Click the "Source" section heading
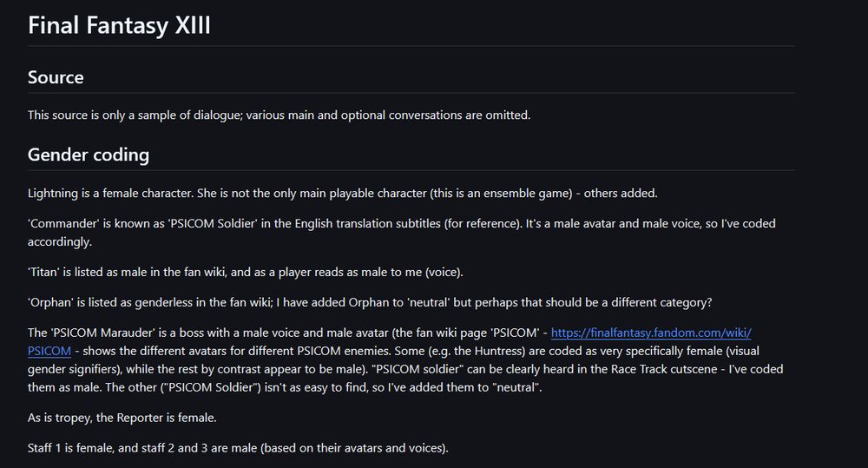 [x=56, y=77]
